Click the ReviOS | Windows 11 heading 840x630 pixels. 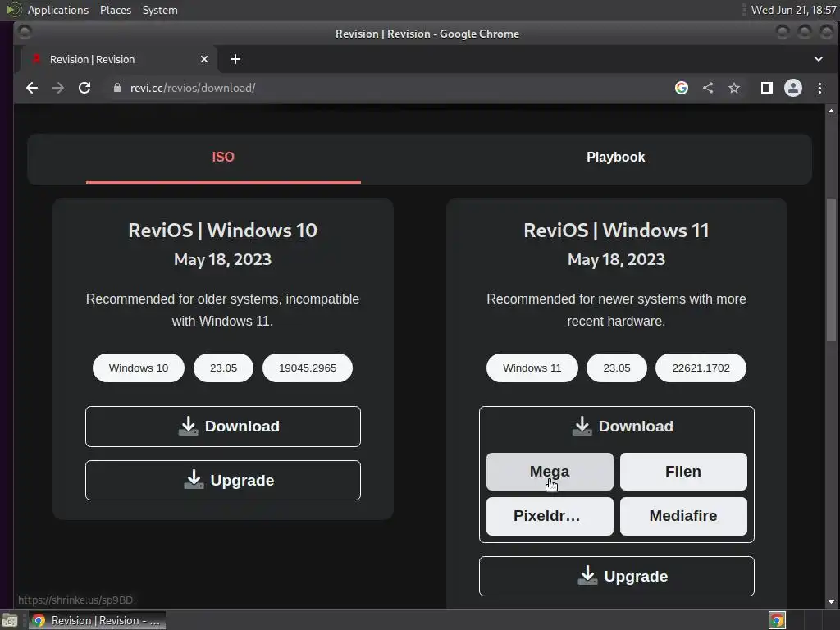617,231
